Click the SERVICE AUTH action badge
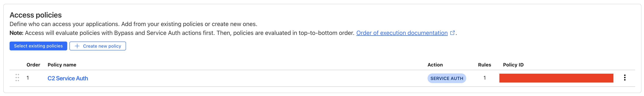 pyautogui.click(x=447, y=78)
